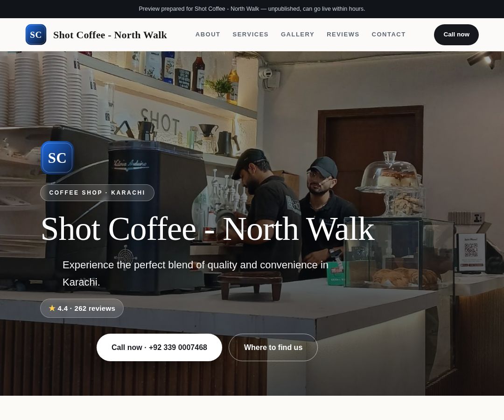Select Contact in the top navigation

point(389,35)
